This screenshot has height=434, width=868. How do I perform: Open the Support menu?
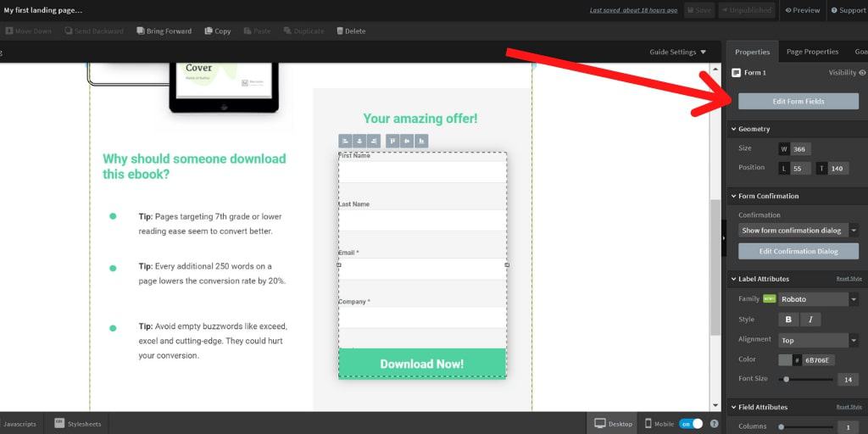pyautogui.click(x=848, y=10)
